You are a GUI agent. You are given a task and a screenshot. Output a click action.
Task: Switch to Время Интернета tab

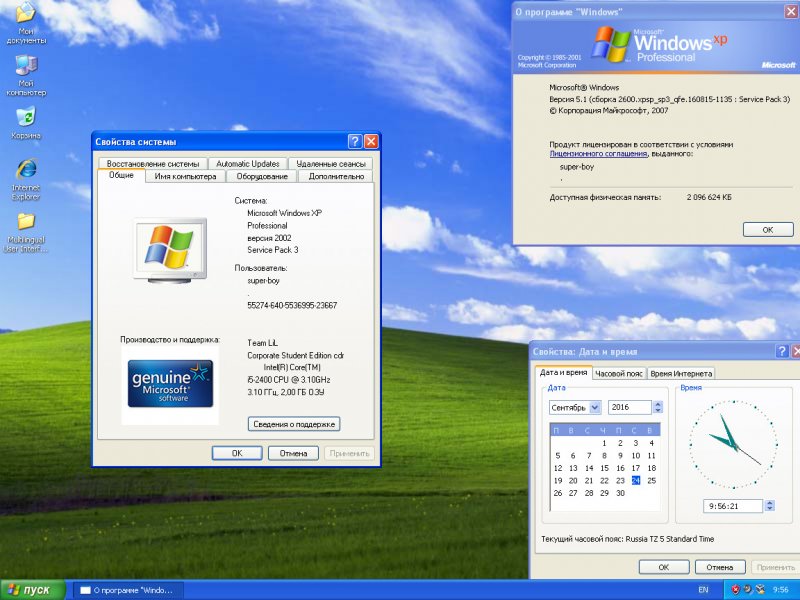[681, 373]
